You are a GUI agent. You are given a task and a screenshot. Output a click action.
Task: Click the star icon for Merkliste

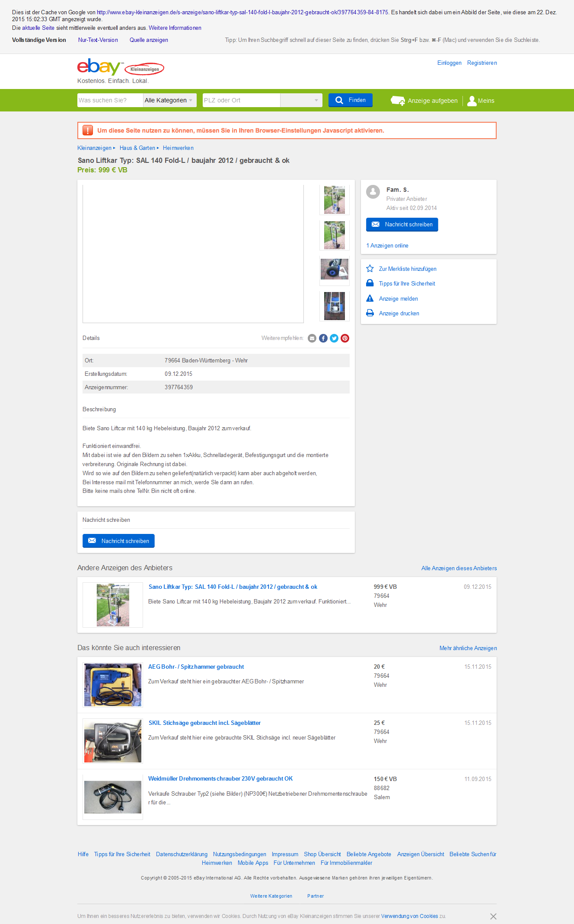tap(370, 269)
